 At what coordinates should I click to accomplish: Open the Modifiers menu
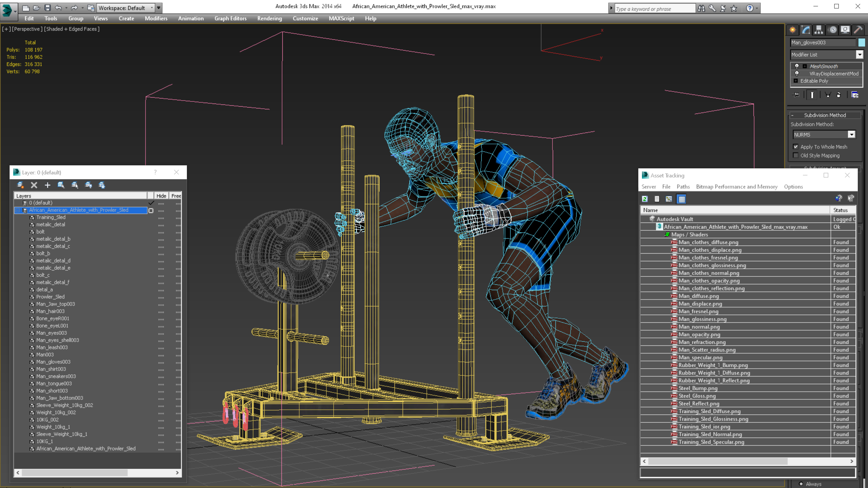156,18
